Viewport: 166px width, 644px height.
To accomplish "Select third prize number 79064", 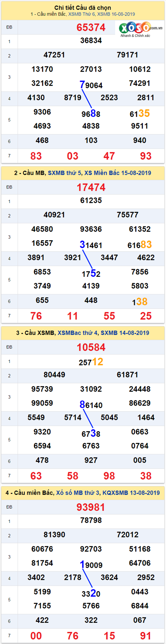I will click(x=91, y=84).
